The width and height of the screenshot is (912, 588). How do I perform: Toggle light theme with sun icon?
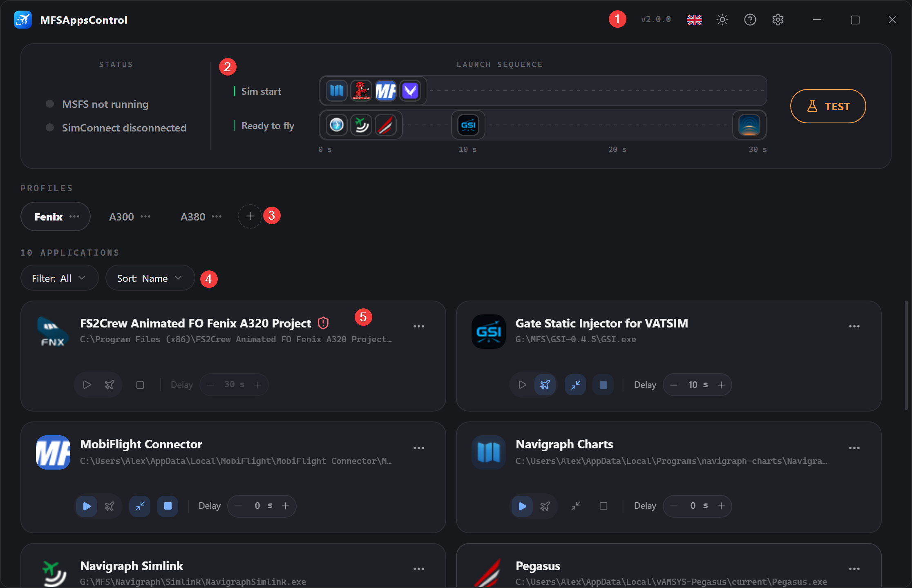[722, 20]
